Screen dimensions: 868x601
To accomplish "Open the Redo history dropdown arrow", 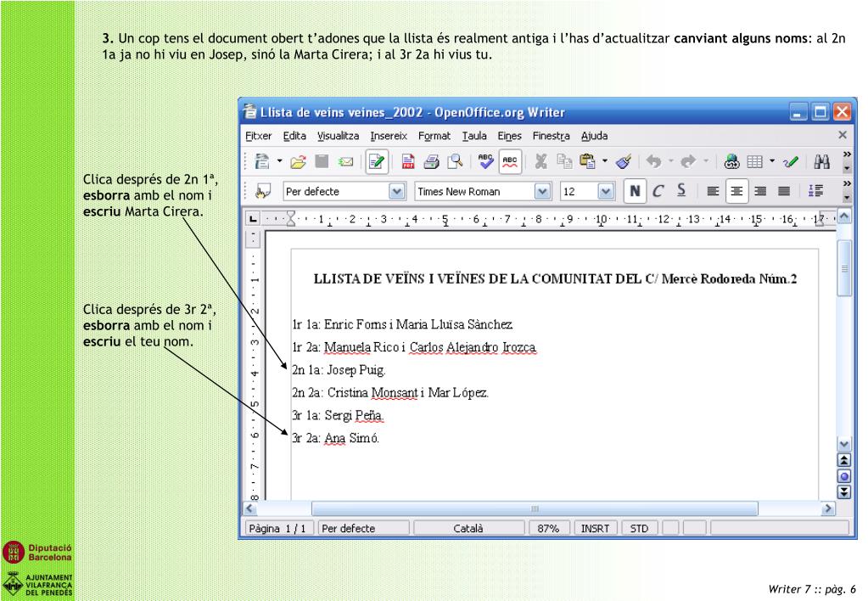I will click(706, 162).
